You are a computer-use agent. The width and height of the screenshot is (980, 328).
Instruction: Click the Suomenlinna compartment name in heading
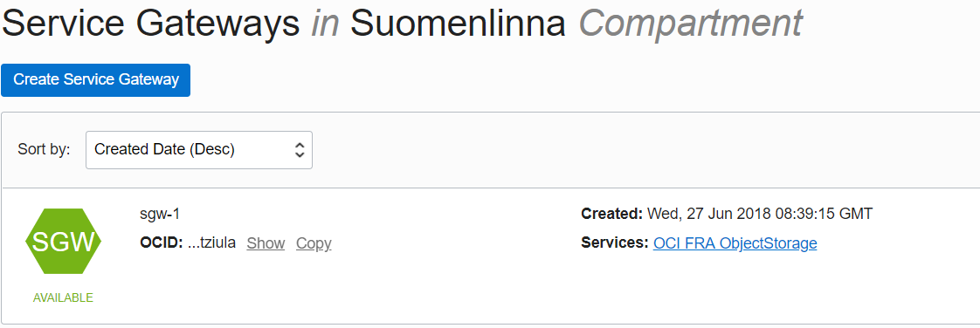pos(459,24)
